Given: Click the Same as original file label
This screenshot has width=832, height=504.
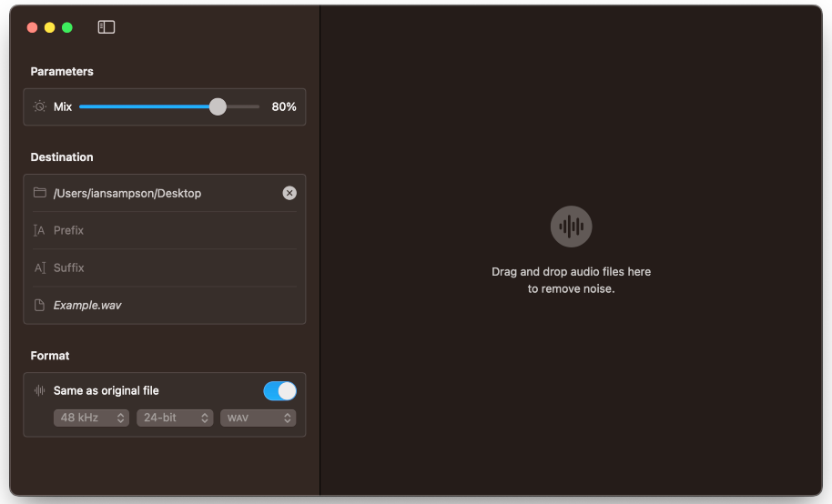Looking at the screenshot, I should 107,390.
